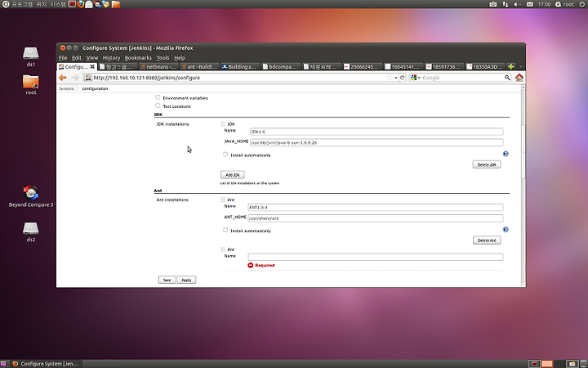Image resolution: width=588 pixels, height=368 pixels.
Task: Show desktop via bottom-left panel icon
Action: (x=3, y=363)
